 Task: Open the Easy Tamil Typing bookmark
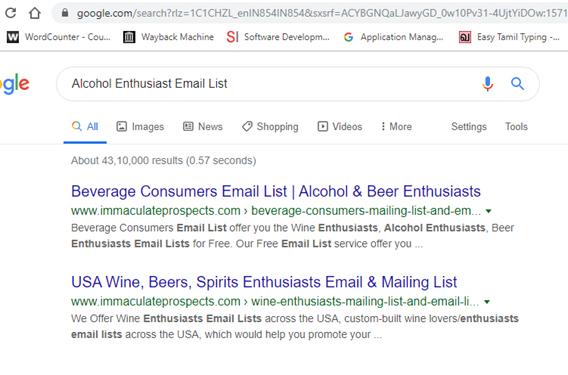click(509, 37)
